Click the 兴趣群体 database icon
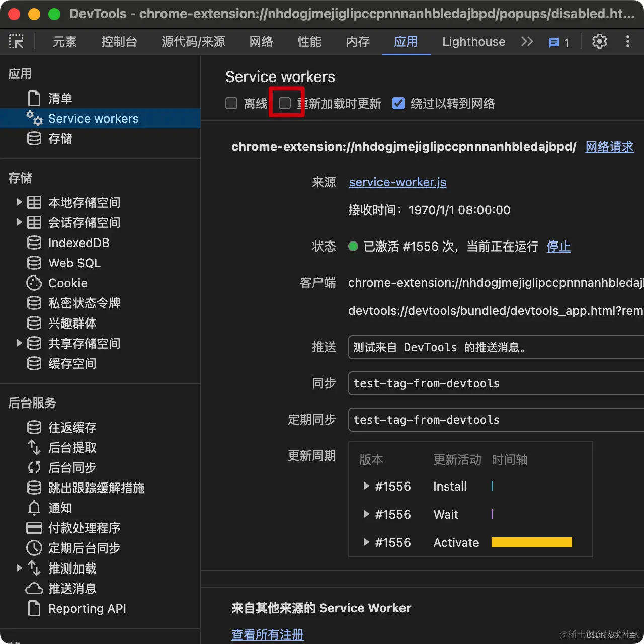The image size is (644, 644). click(x=34, y=323)
